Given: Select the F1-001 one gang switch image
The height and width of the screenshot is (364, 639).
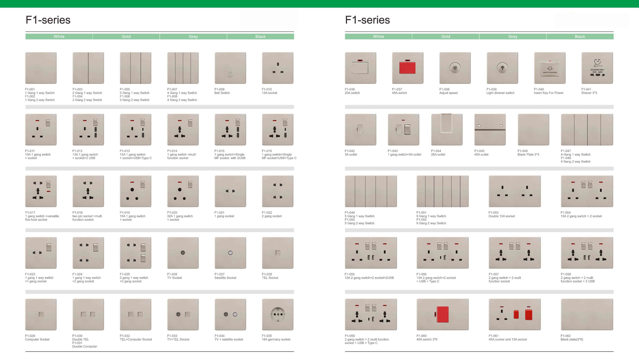Looking at the screenshot, I should 41,68.
